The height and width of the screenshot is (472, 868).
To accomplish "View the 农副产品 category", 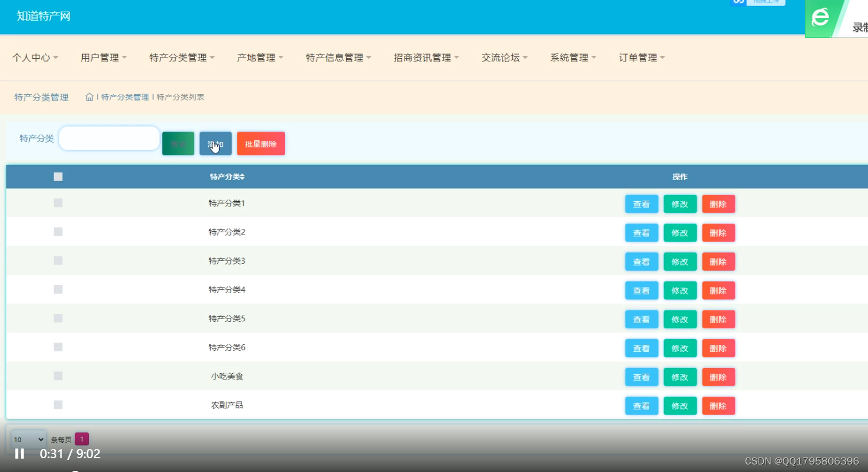I will pos(642,406).
